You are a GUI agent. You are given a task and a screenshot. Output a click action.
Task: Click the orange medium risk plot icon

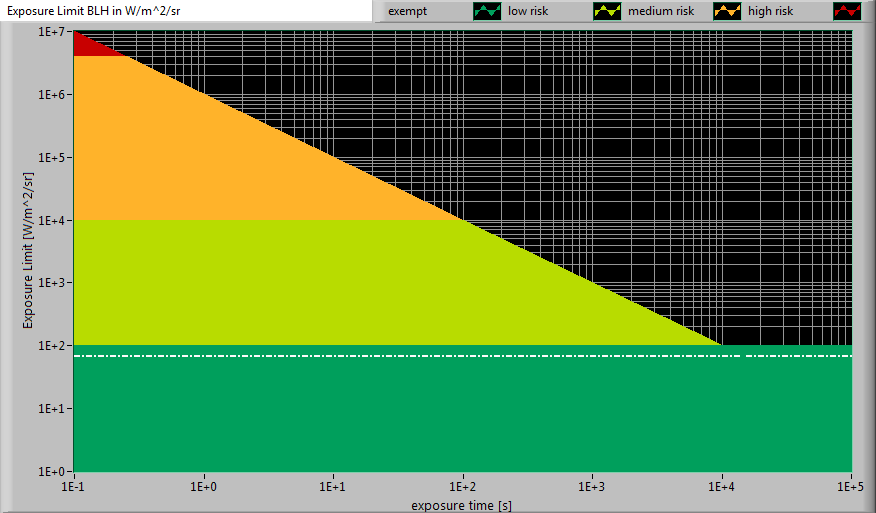coord(727,11)
